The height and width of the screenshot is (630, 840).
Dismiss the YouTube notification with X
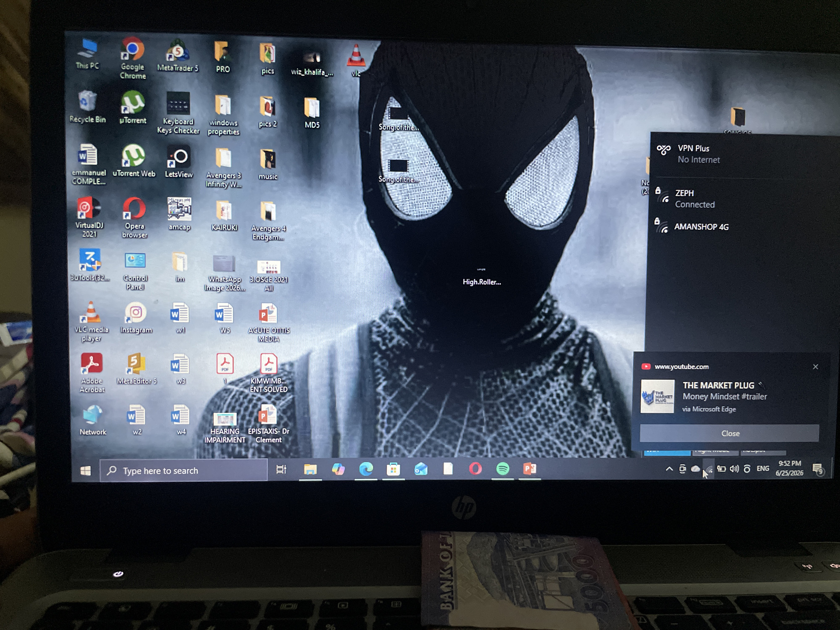815,367
